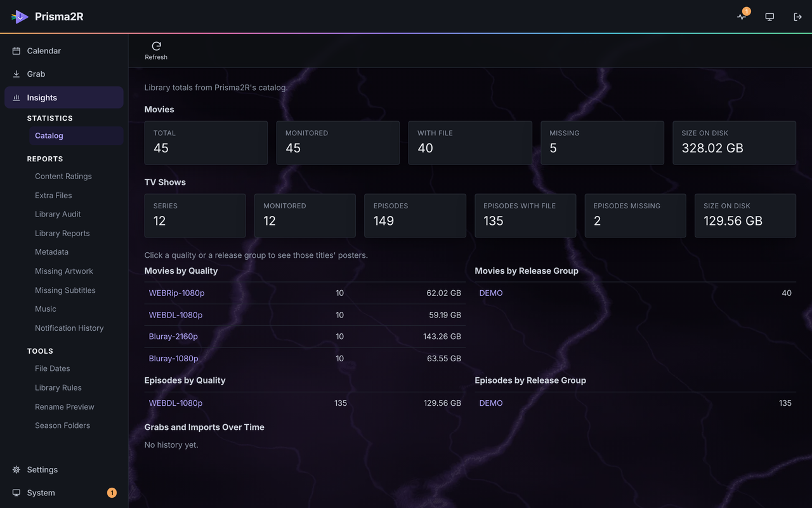
Task: Open the Content Ratings report
Action: (63, 177)
